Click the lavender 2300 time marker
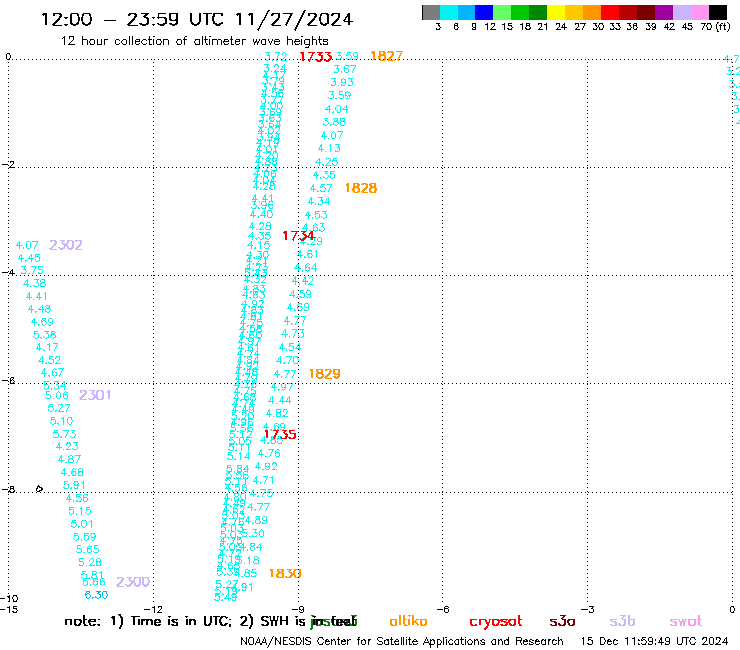 (133, 582)
